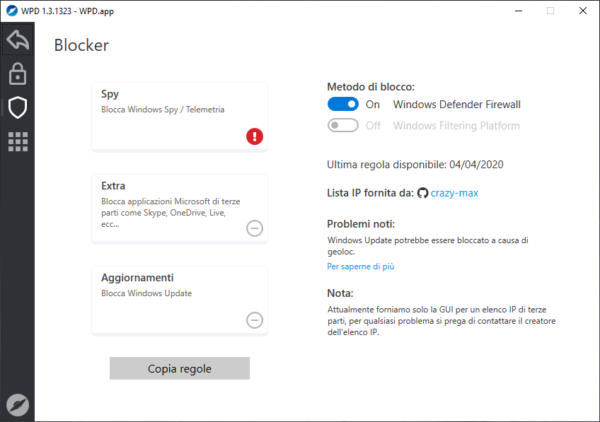Open the crazy-max GitHub link
The width and height of the screenshot is (600, 422).
pos(454,193)
